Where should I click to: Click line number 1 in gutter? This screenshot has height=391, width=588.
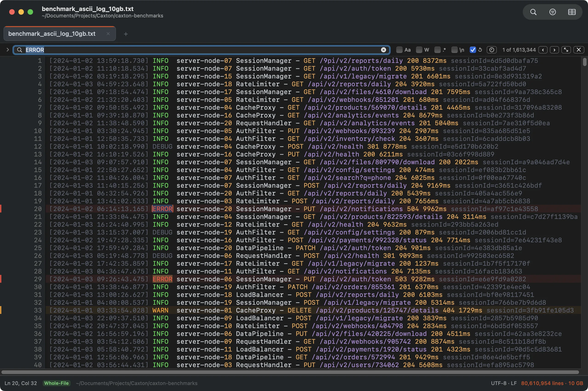coord(40,61)
